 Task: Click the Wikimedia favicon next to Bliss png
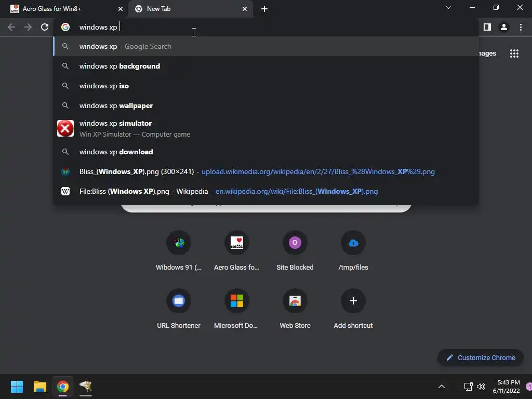tap(65, 171)
